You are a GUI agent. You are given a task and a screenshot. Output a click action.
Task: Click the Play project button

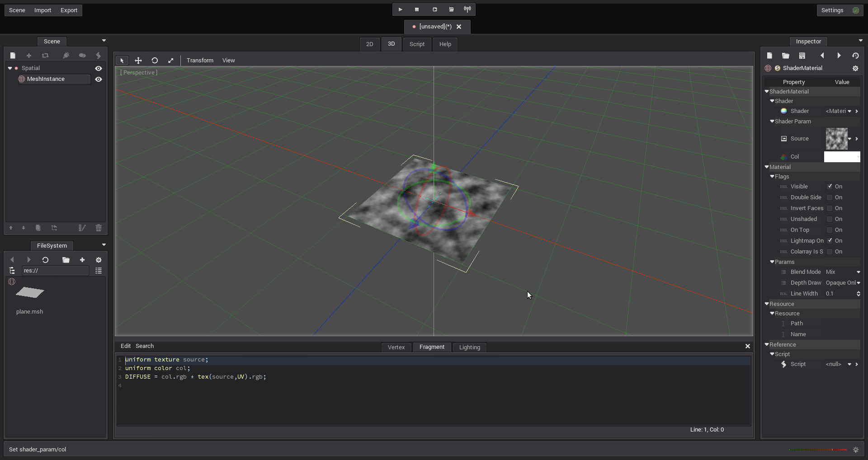click(x=401, y=9)
